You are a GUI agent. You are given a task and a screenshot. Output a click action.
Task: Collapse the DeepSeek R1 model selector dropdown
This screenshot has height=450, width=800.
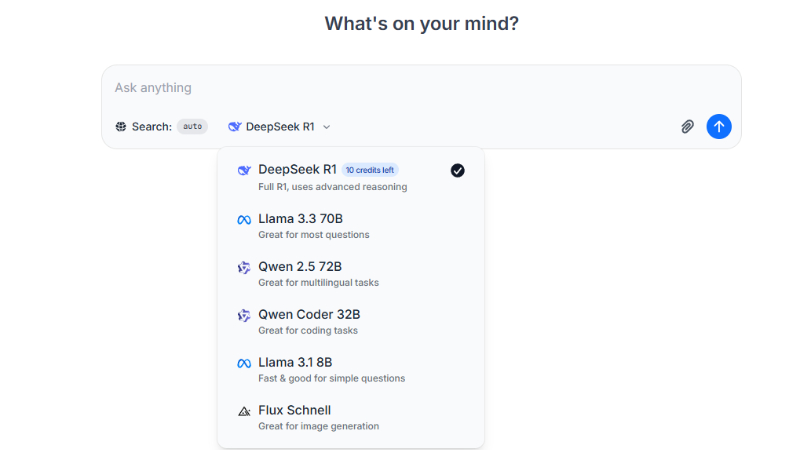point(280,127)
